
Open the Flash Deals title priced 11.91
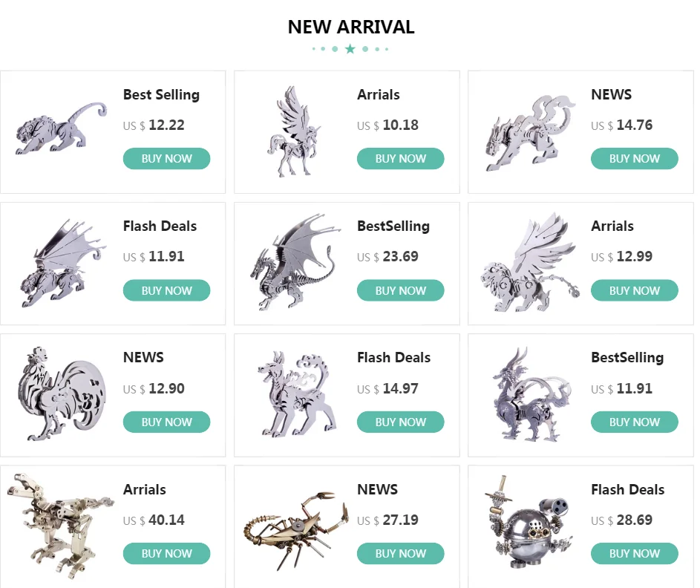point(160,226)
